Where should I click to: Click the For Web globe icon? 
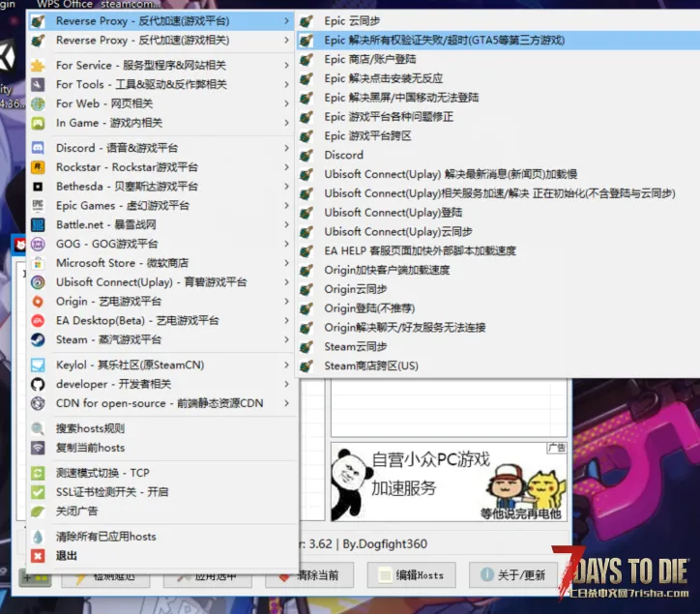pyautogui.click(x=38, y=103)
